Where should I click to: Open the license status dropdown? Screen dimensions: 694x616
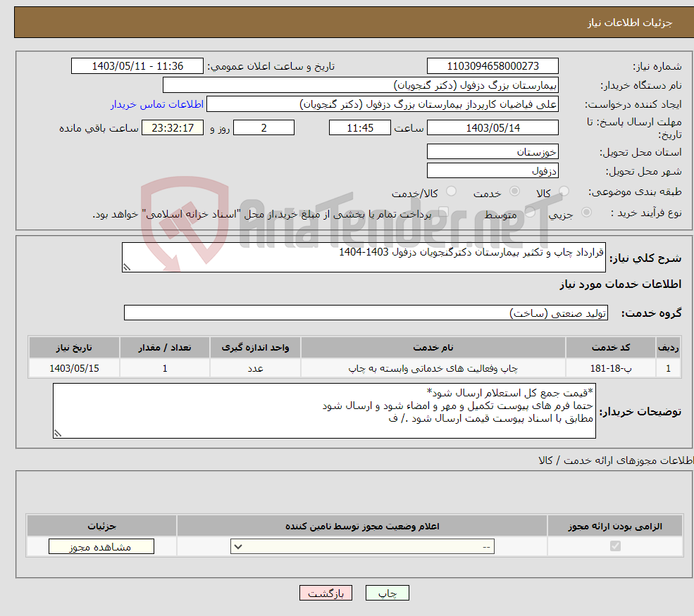pos(362,546)
